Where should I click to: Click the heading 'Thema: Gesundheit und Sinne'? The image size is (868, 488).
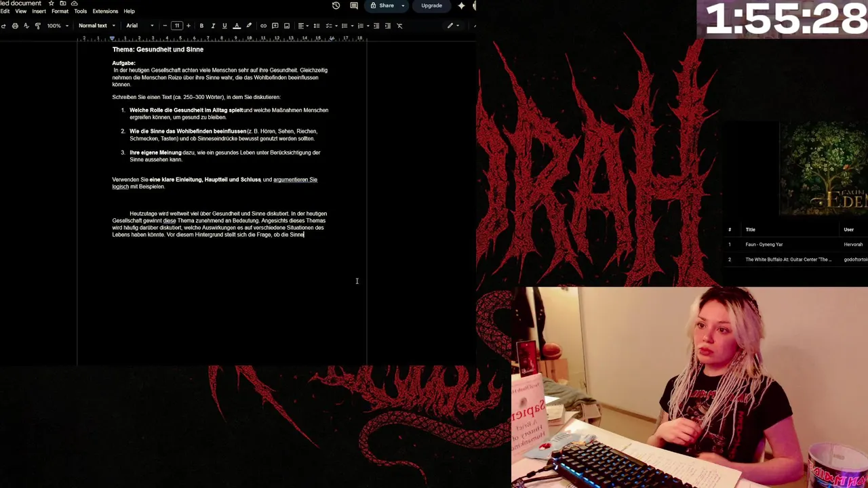coord(158,49)
